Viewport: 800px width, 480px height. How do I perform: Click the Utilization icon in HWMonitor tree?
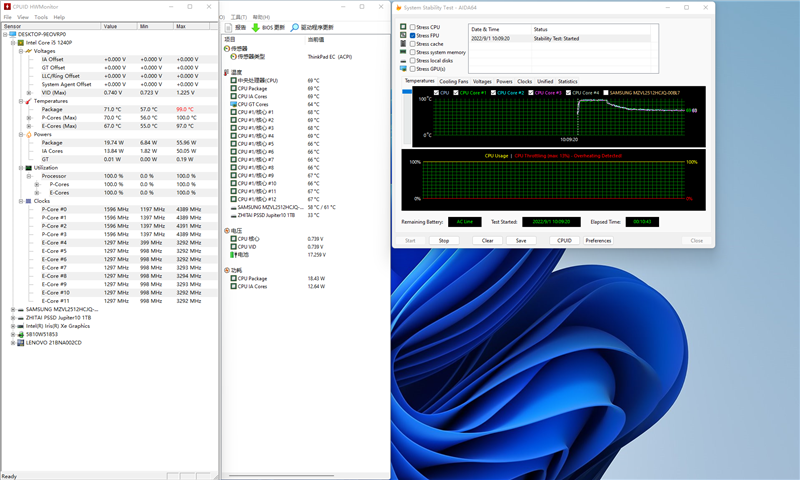pos(29,168)
